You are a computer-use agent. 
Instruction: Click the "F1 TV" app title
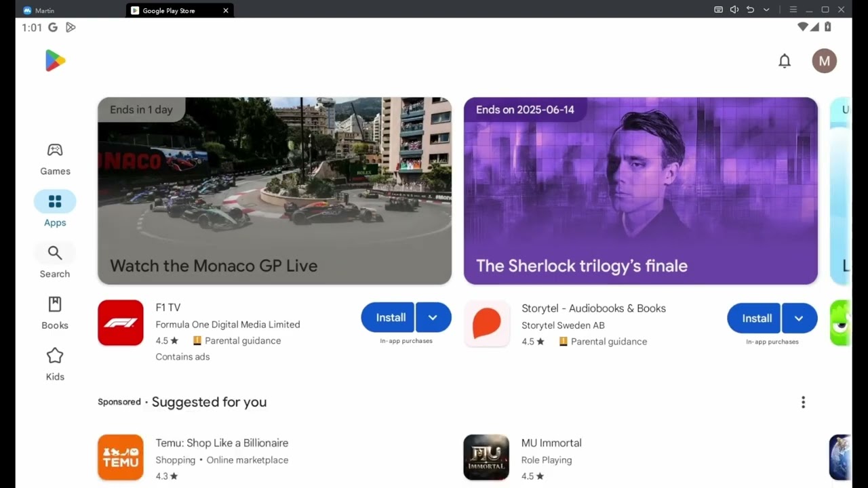(x=168, y=308)
